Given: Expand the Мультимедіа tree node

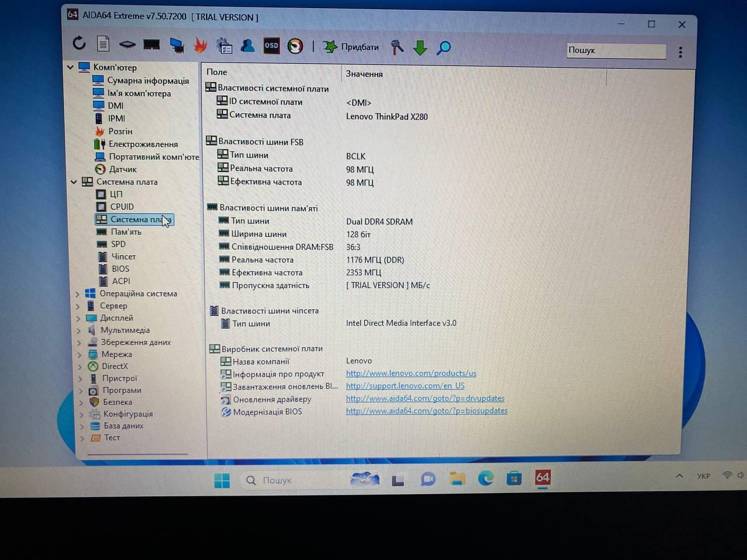Looking at the screenshot, I should (79, 331).
